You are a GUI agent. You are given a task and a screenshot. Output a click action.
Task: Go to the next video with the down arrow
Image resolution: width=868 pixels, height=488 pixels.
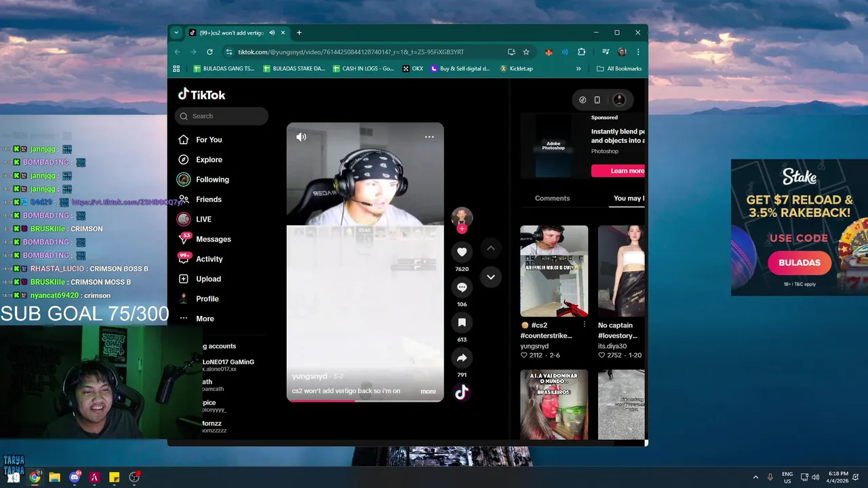[491, 277]
